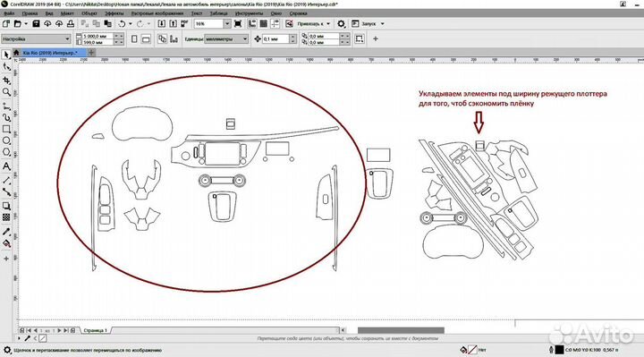Go to next page arrow

pyautogui.click(x=60, y=330)
